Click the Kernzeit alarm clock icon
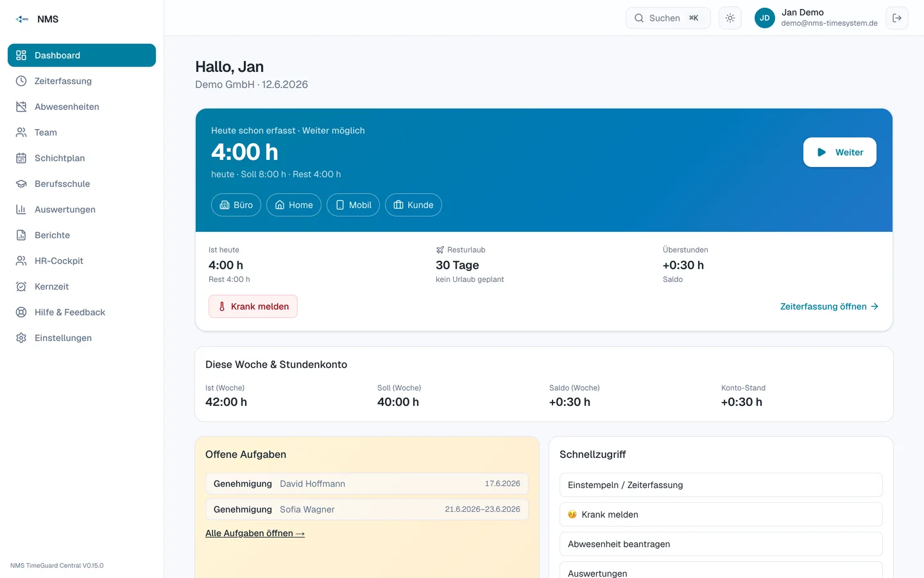This screenshot has width=924, height=578. point(21,286)
